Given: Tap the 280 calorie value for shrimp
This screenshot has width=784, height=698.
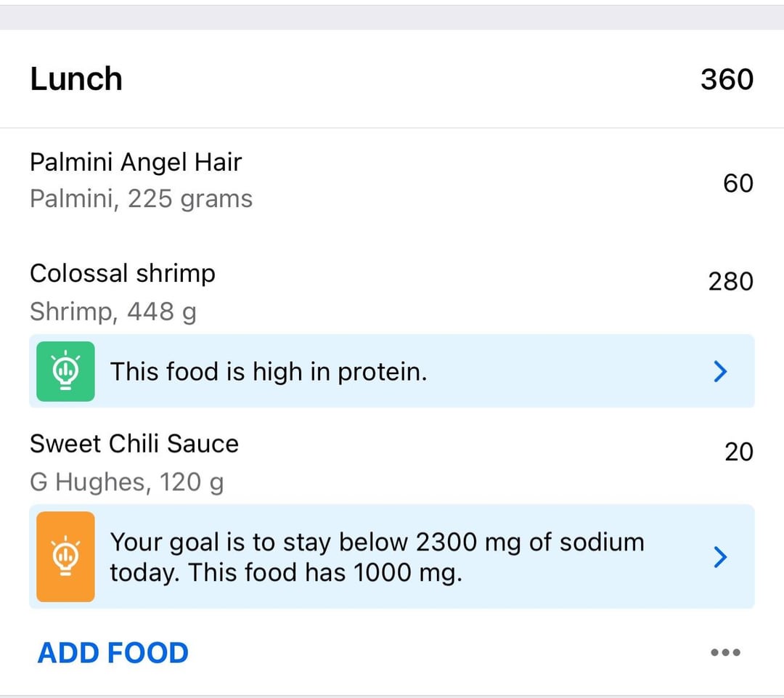Looking at the screenshot, I should click(x=730, y=281).
